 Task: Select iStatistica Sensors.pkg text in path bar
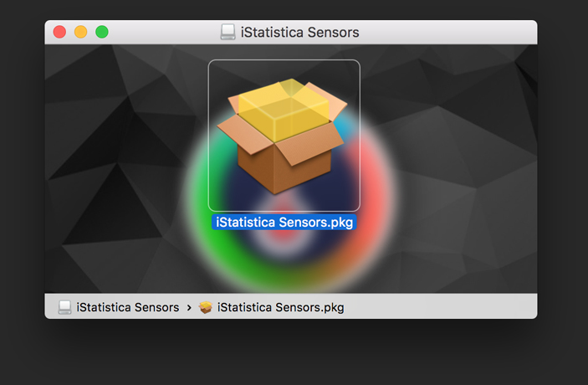tap(280, 307)
